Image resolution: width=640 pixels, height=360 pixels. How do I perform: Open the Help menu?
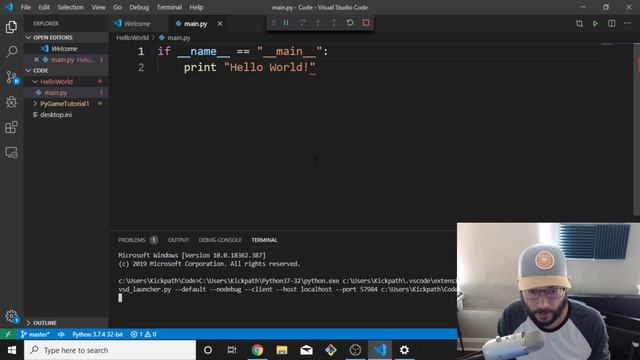[196, 7]
